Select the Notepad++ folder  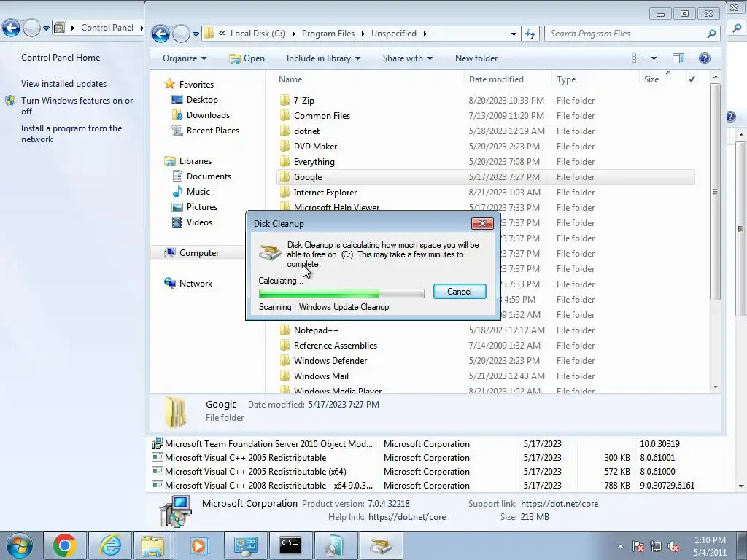coord(316,330)
